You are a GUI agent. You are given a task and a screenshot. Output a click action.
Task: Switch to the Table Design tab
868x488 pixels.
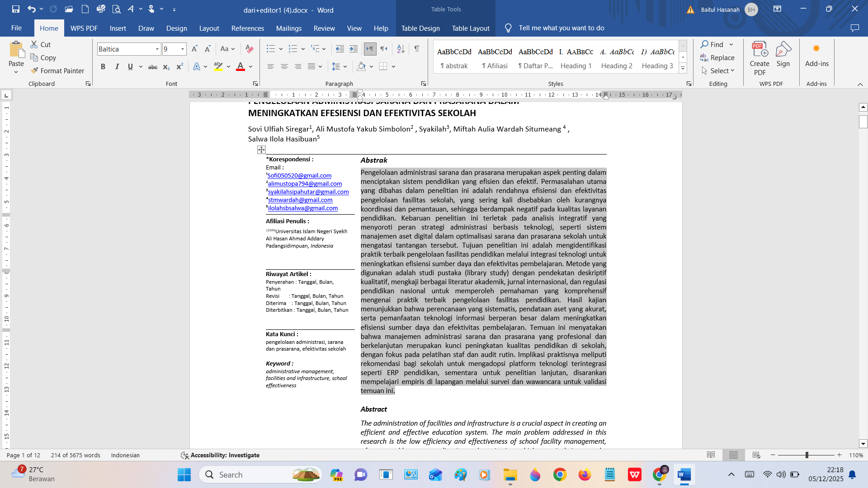pos(420,28)
